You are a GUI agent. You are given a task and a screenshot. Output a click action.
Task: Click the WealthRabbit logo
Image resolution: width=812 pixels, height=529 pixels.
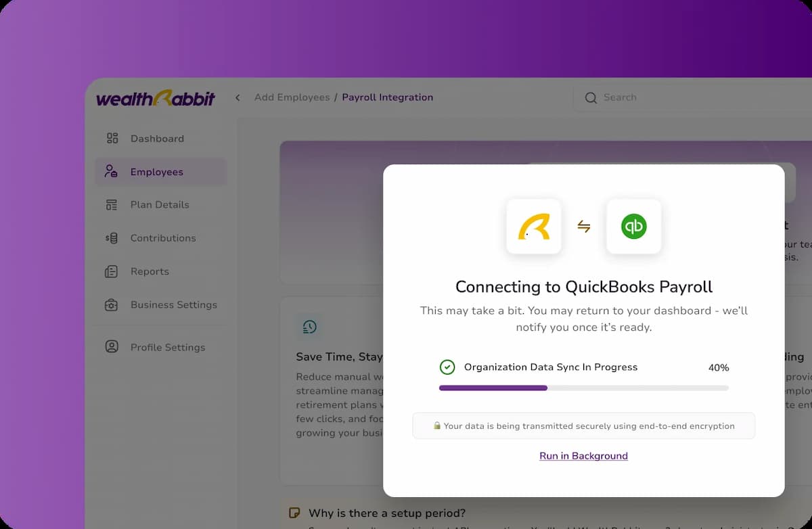[156, 98]
